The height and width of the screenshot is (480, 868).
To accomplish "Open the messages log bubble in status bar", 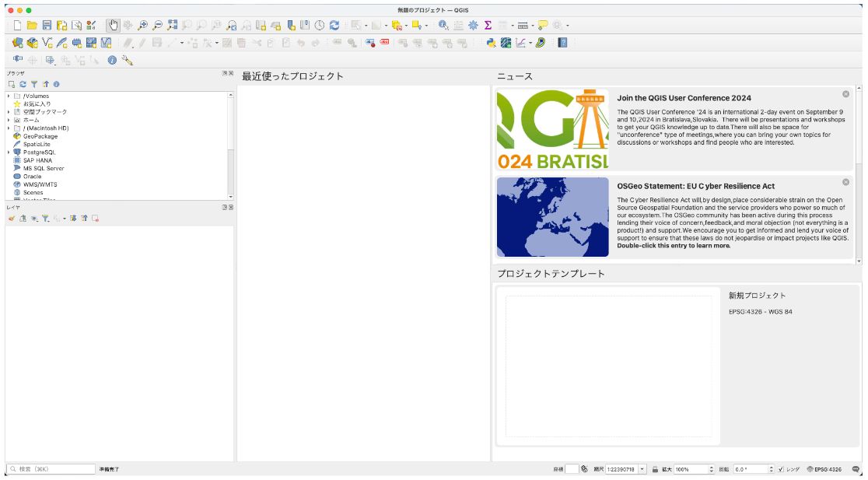I will tap(856, 469).
